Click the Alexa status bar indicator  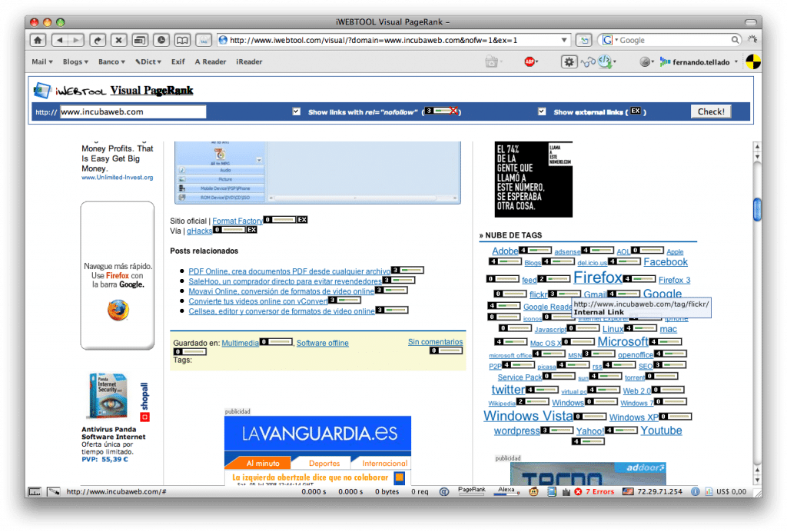507,490
